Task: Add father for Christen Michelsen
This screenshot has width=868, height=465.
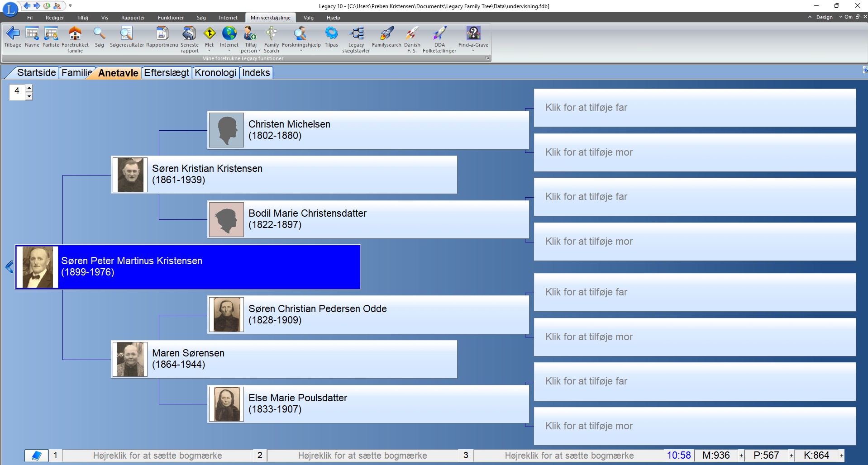Action: pos(694,108)
